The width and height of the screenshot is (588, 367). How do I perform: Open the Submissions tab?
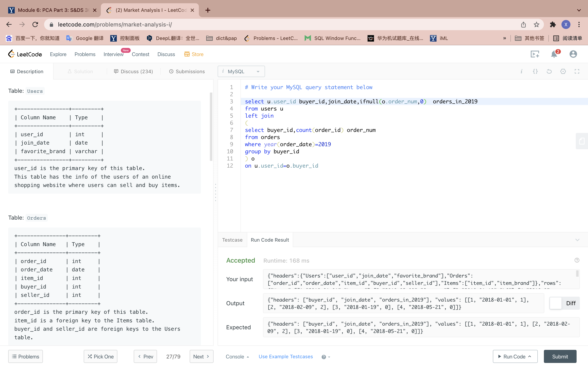click(187, 71)
